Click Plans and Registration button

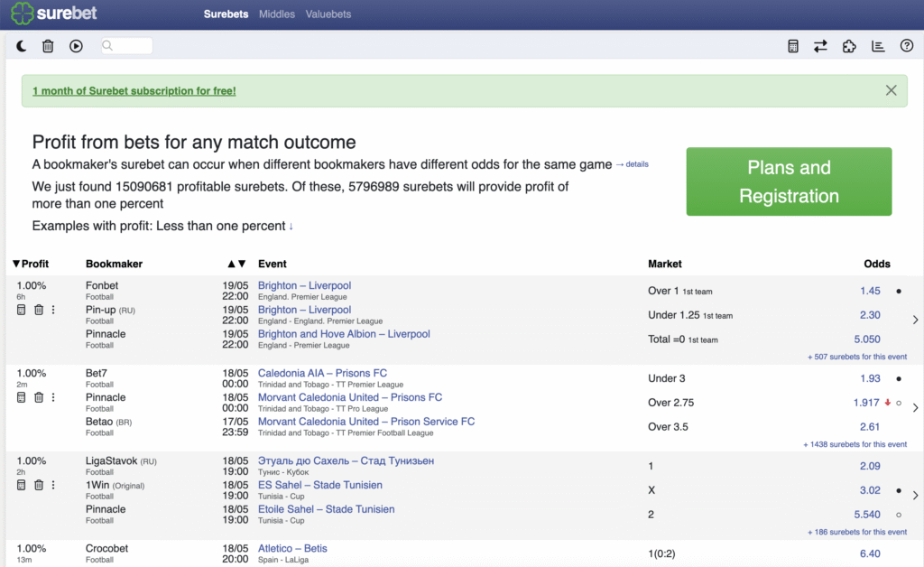pyautogui.click(x=789, y=181)
